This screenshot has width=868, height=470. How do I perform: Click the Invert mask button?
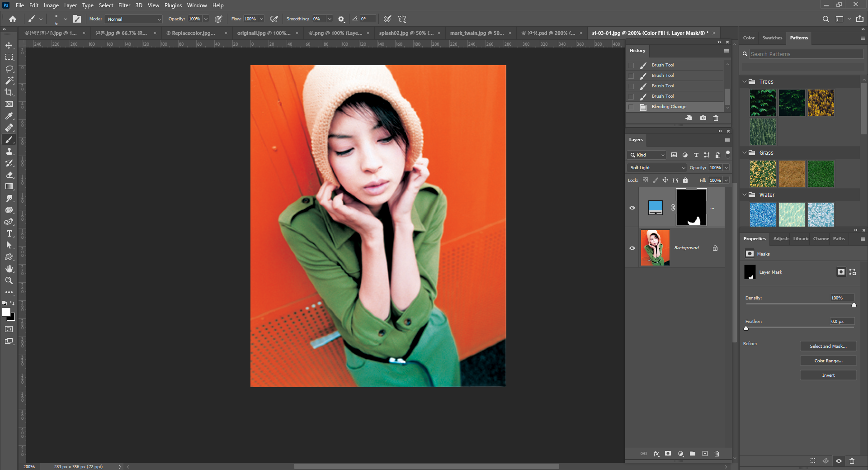pyautogui.click(x=828, y=375)
